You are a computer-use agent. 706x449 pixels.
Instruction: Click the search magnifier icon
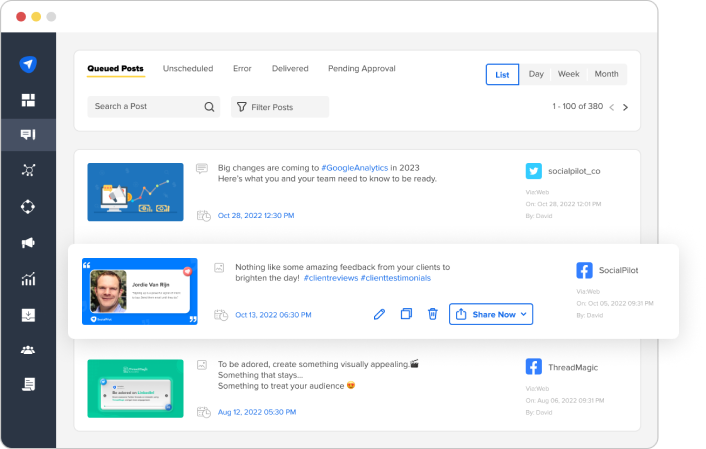(209, 107)
